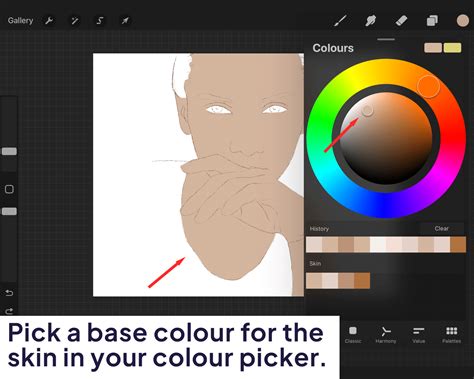Pick the fourth Skin palette swatch
474x379 pixels.
click(362, 280)
